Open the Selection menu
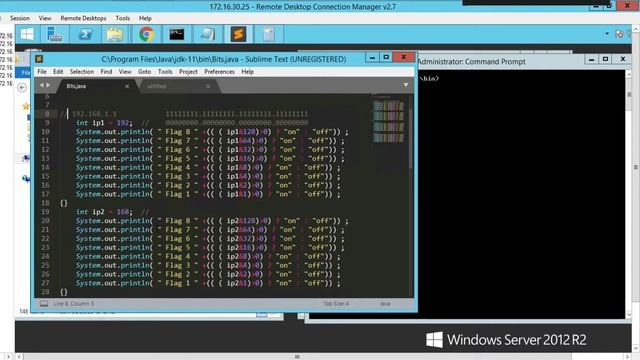The image size is (640, 360). coord(82,71)
